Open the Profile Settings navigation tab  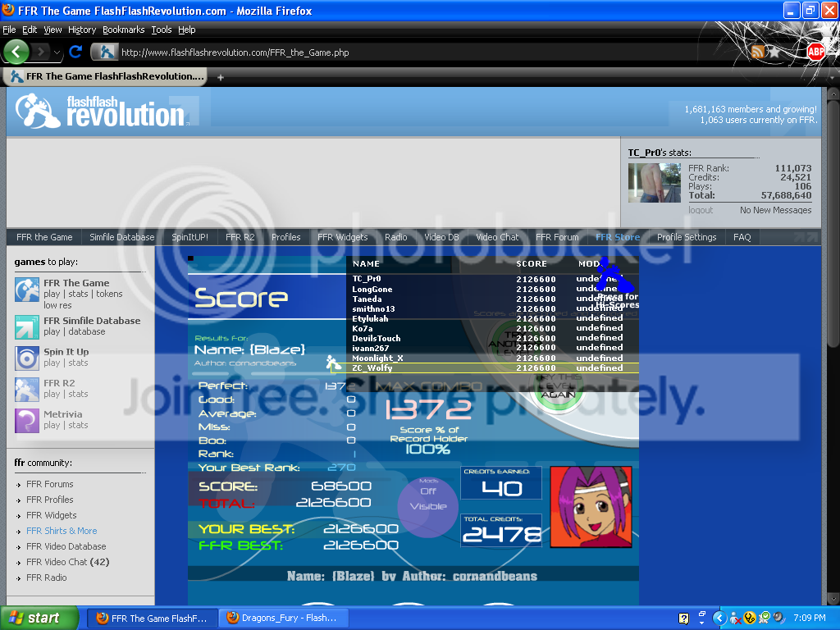point(687,237)
